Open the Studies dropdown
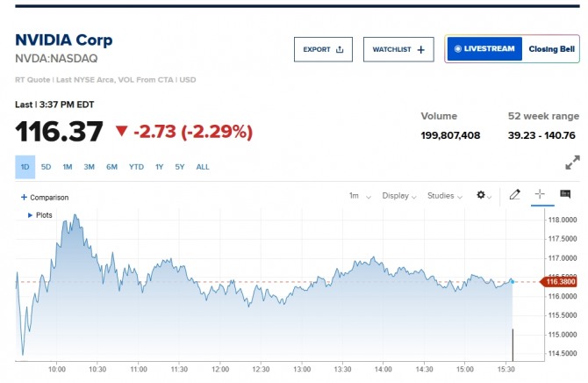Viewport: 588px width, 383px height. pos(445,196)
